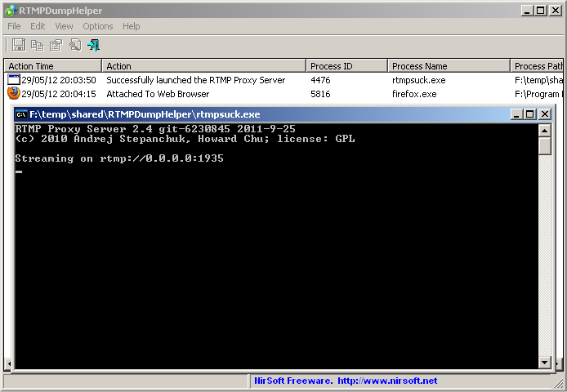Click the Save selected items toolbar icon

[19, 45]
